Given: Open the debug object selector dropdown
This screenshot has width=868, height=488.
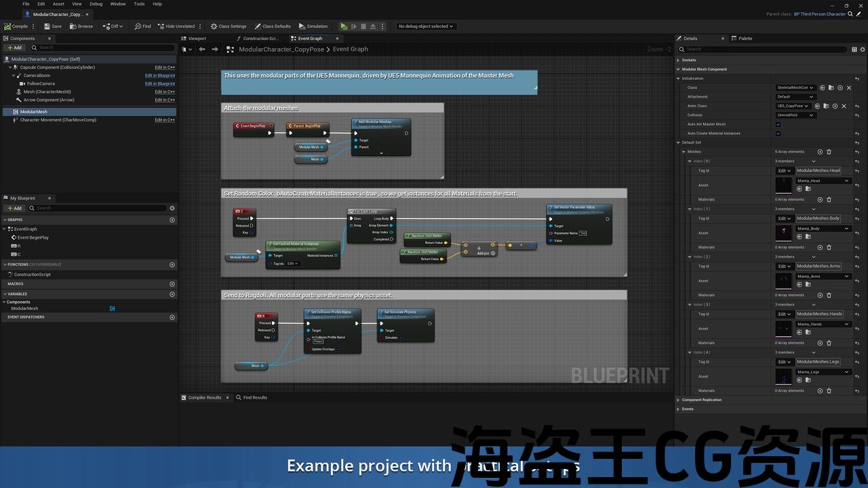Looking at the screenshot, I should (x=426, y=26).
